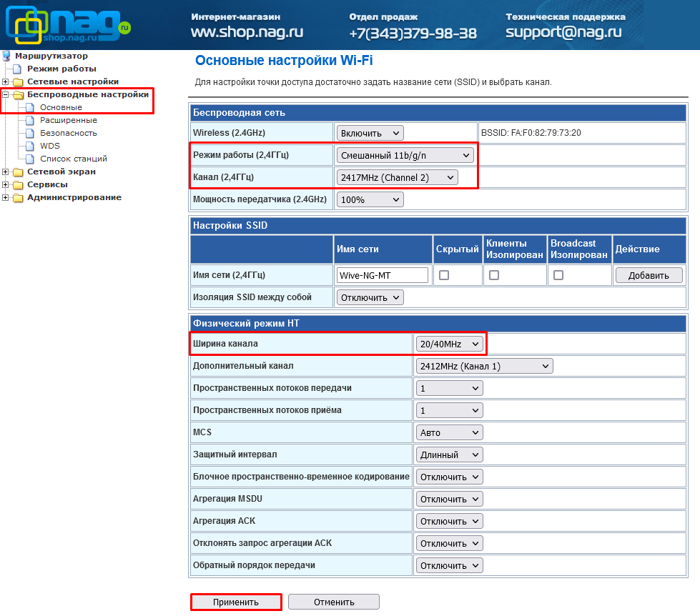Screen dimensions: 700x616
Task: Click the Сервисы folder icon
Action: [x=18, y=185]
